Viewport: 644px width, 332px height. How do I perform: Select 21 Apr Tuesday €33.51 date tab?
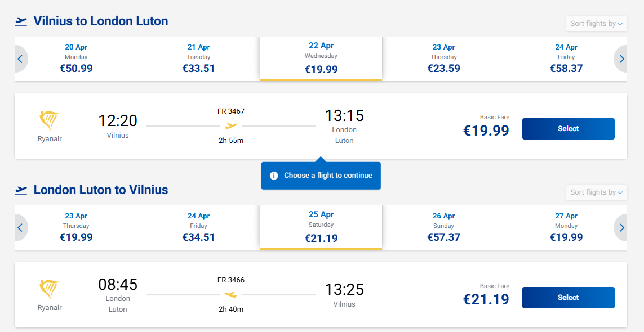(x=198, y=59)
